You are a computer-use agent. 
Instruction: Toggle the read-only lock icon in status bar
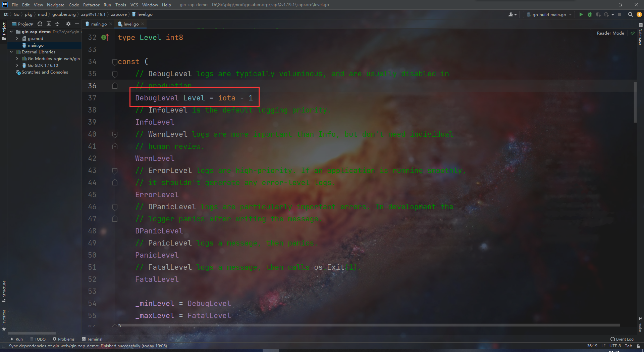coord(638,346)
